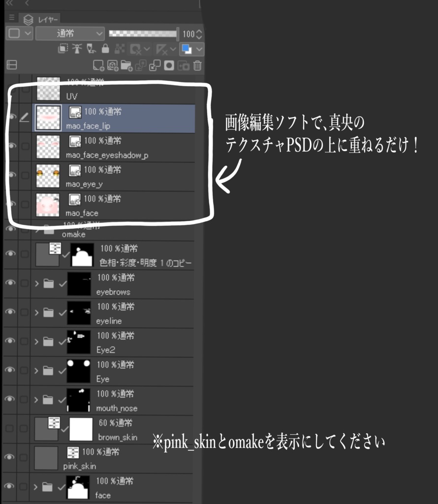
Task: Expand the Eye2 layer folder
Action: (35, 341)
